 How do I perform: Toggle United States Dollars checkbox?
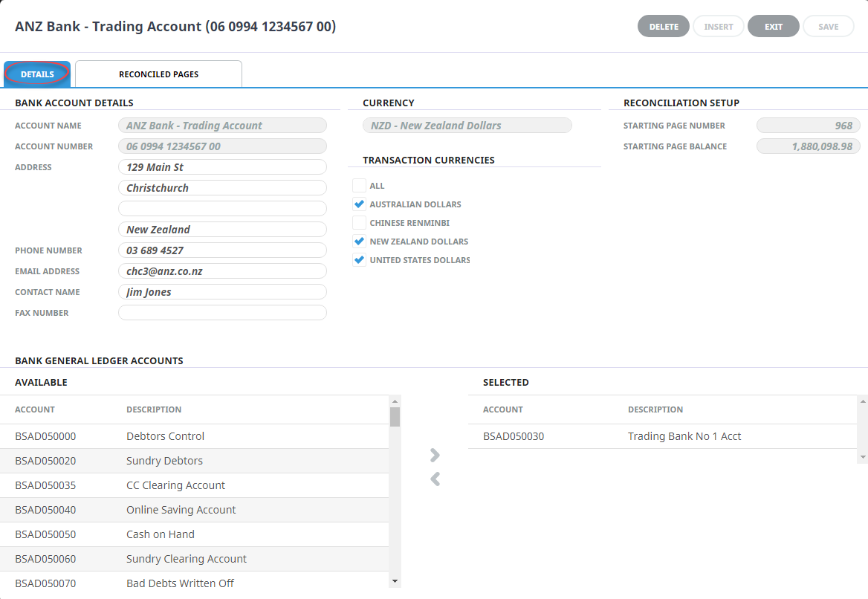(x=359, y=259)
